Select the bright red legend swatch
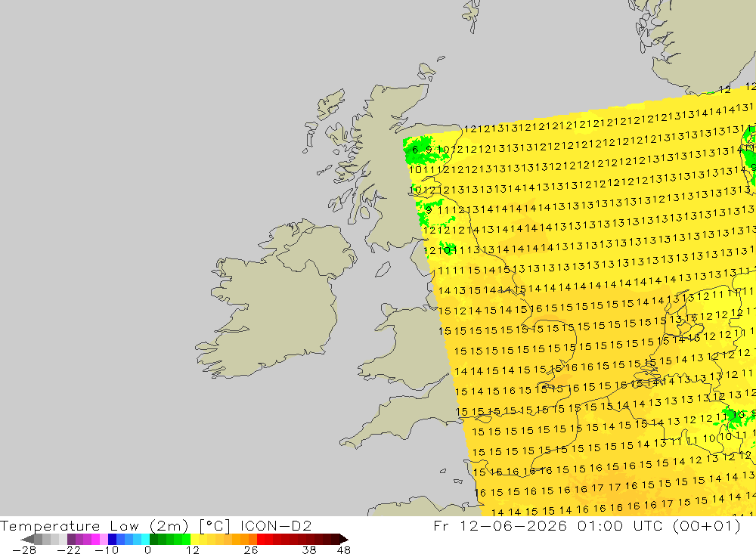The width and height of the screenshot is (756, 554). coord(261,540)
